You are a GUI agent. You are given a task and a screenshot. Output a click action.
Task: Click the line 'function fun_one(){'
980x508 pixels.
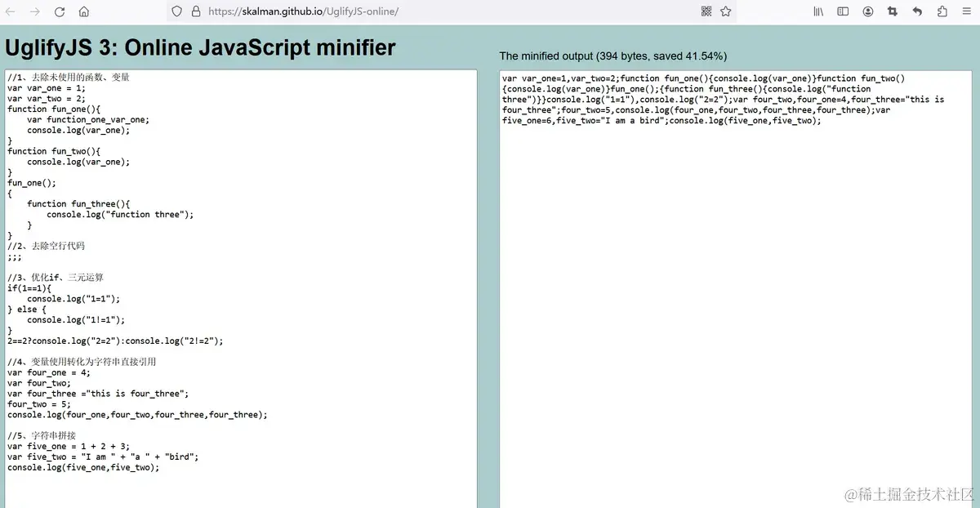click(x=54, y=109)
